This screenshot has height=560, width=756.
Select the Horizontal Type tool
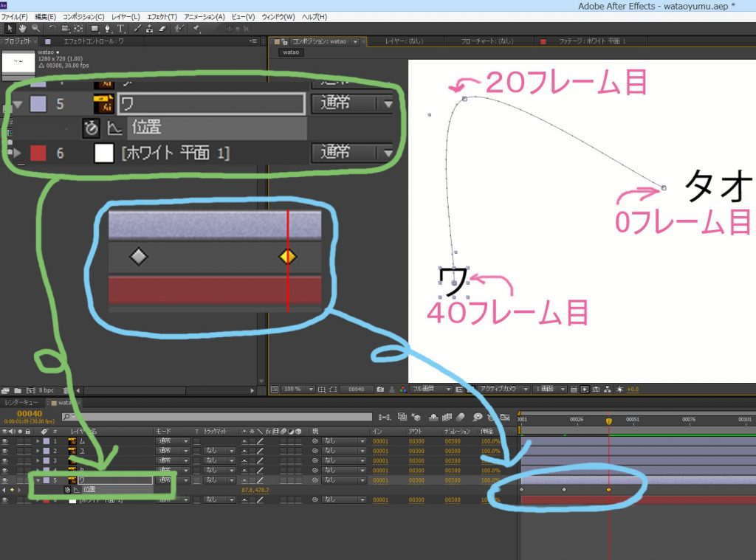(x=120, y=29)
